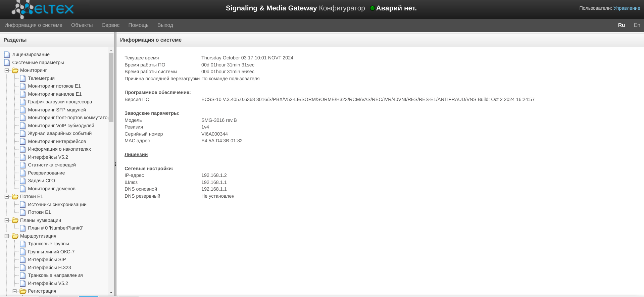Click the Мониторинг folder icon

[15, 70]
